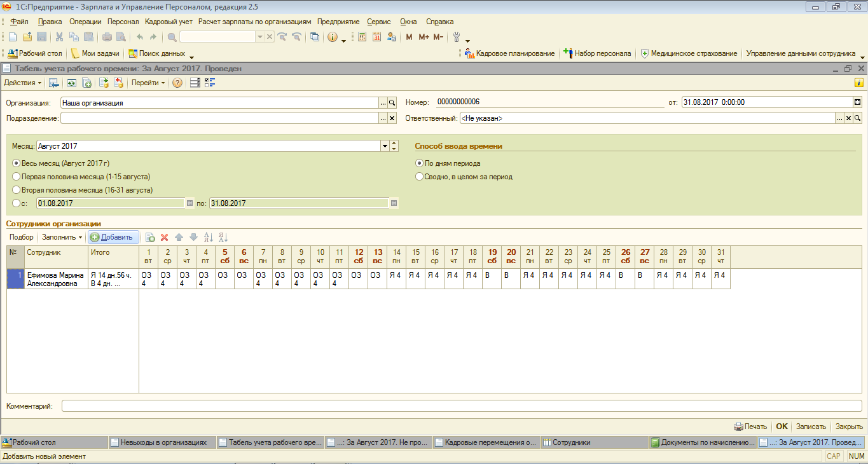868x464 pixels.
Task: Select 'Вторая половина месяца' radio option
Action: coord(17,190)
